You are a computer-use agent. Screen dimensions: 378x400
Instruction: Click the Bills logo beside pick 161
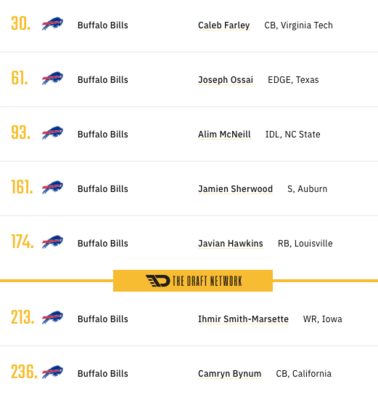(52, 187)
